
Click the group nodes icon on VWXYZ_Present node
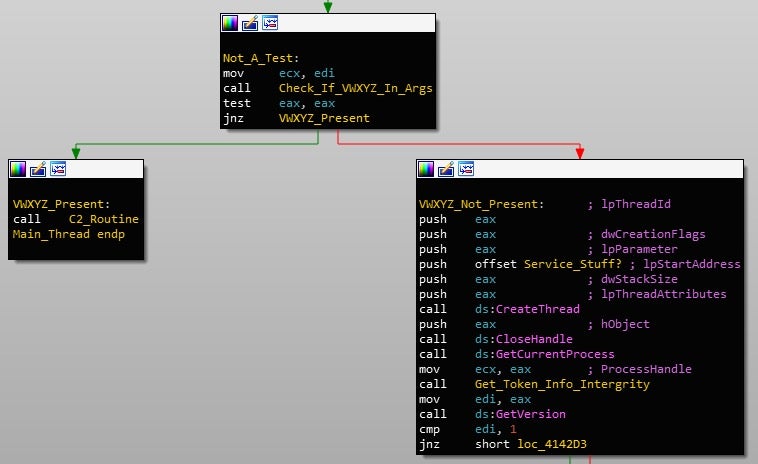[x=58, y=169]
